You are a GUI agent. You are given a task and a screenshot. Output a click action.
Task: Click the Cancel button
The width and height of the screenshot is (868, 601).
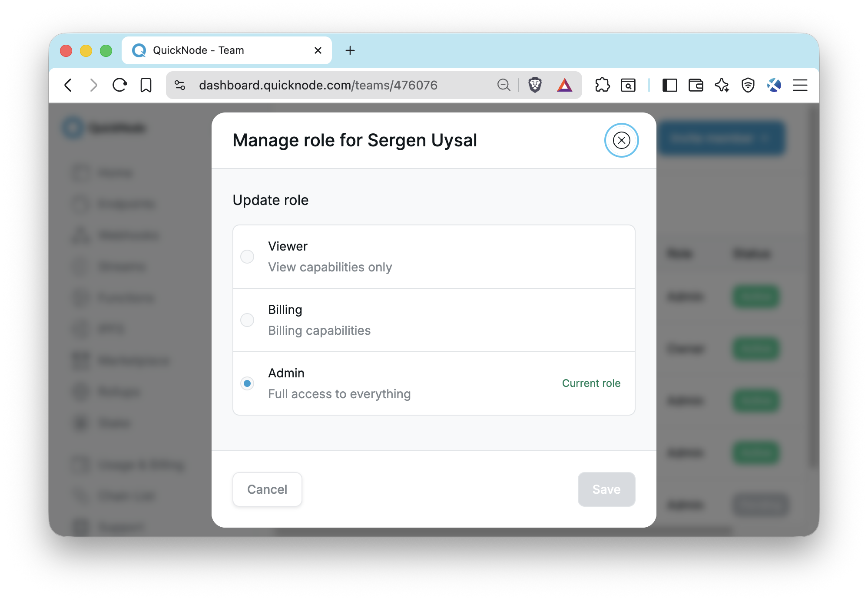pos(267,489)
